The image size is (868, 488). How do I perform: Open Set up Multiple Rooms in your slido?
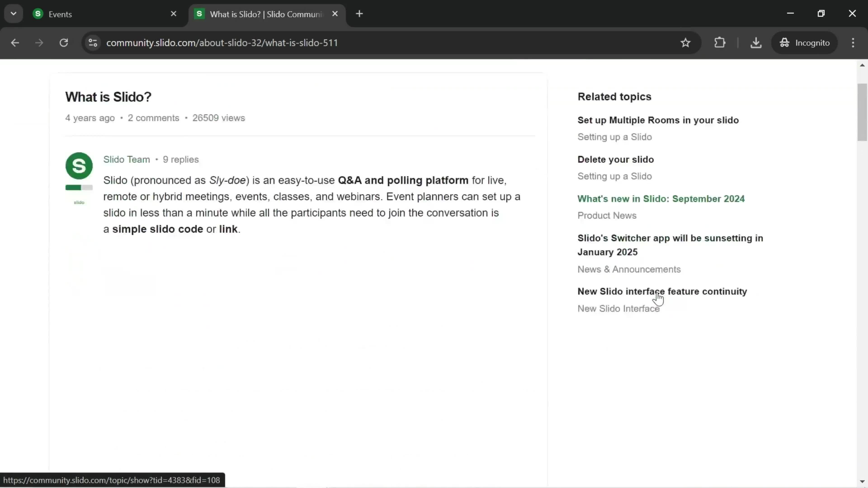(658, 120)
